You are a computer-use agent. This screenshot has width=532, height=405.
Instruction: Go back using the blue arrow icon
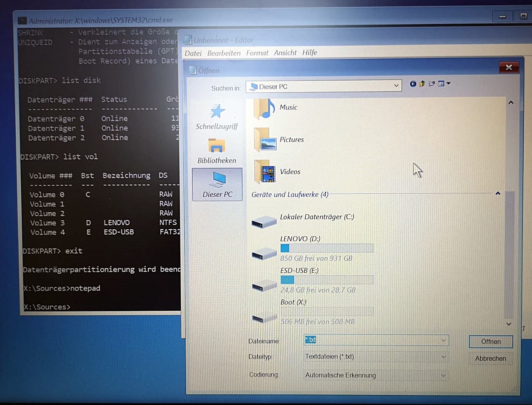pos(413,84)
